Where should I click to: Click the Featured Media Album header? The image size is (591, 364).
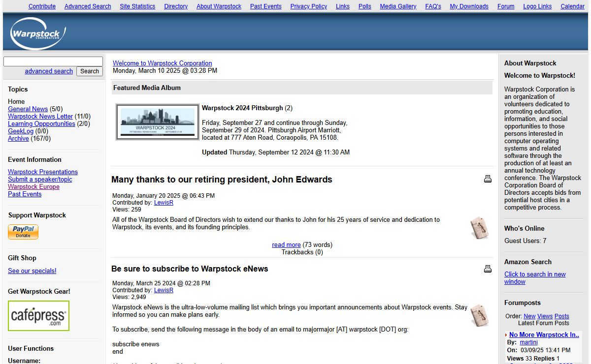point(302,88)
